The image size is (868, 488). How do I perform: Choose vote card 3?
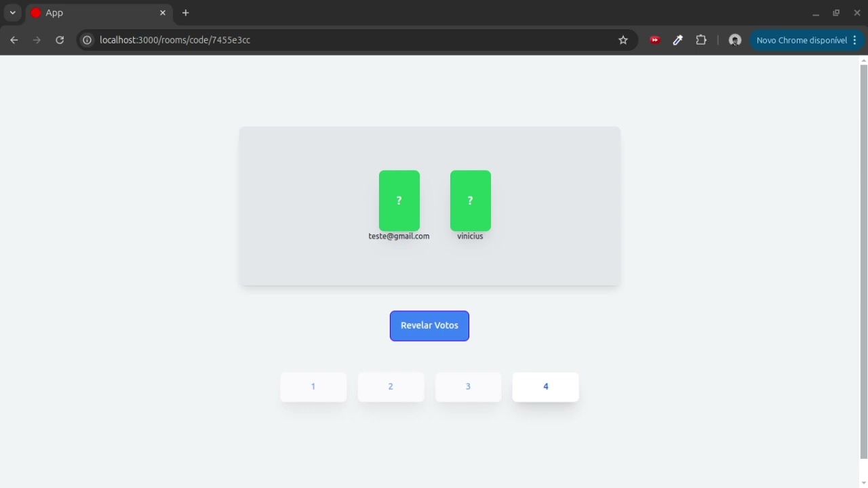pyautogui.click(x=468, y=386)
